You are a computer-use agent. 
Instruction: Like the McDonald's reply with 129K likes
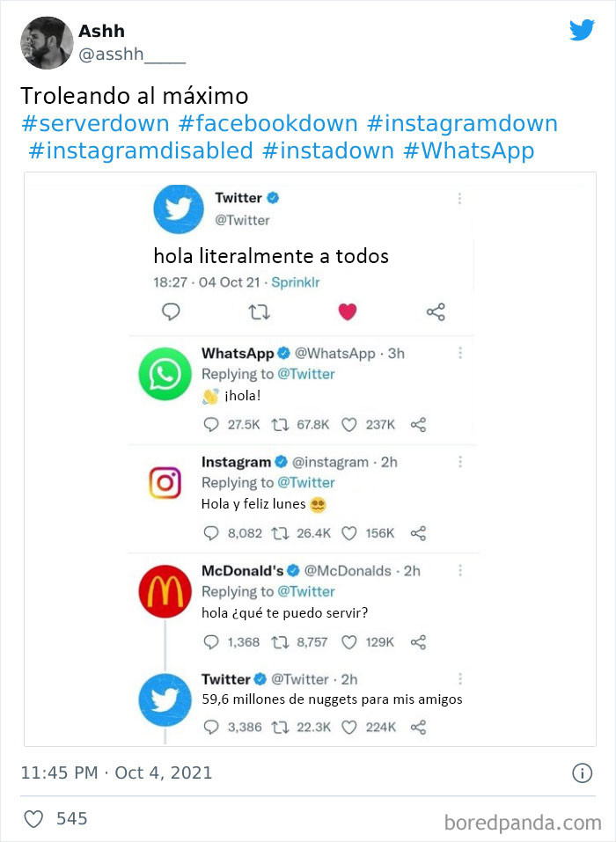pos(348,642)
